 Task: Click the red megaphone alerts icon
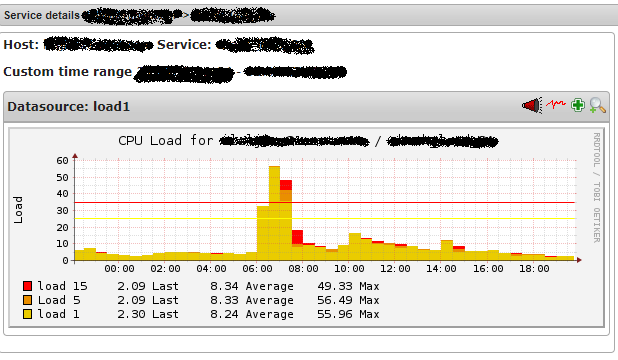pyautogui.click(x=532, y=106)
